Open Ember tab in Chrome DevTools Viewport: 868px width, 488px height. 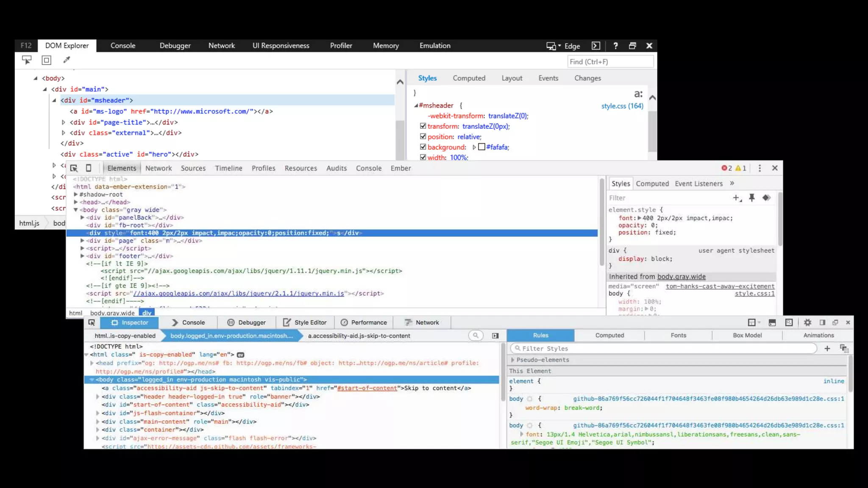(x=401, y=168)
